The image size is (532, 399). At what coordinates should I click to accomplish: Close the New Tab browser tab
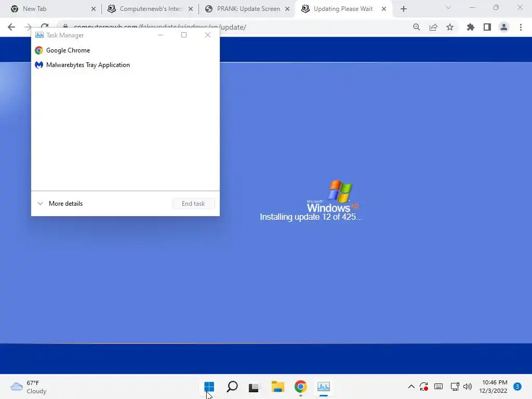[x=94, y=9]
